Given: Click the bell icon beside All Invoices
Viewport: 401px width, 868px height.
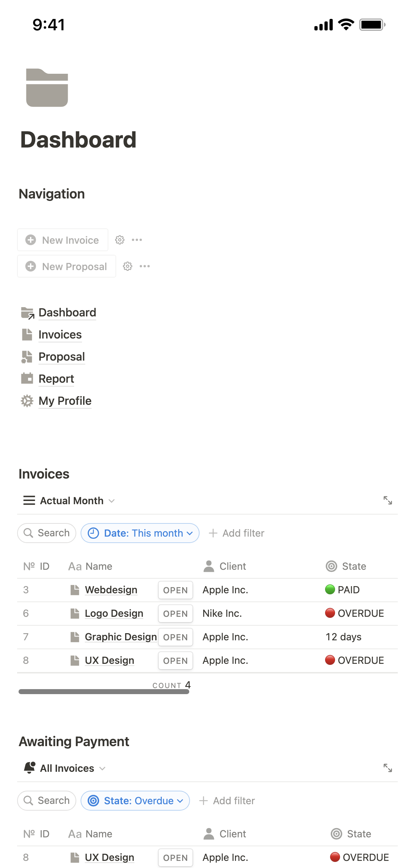Looking at the screenshot, I should coord(30,768).
